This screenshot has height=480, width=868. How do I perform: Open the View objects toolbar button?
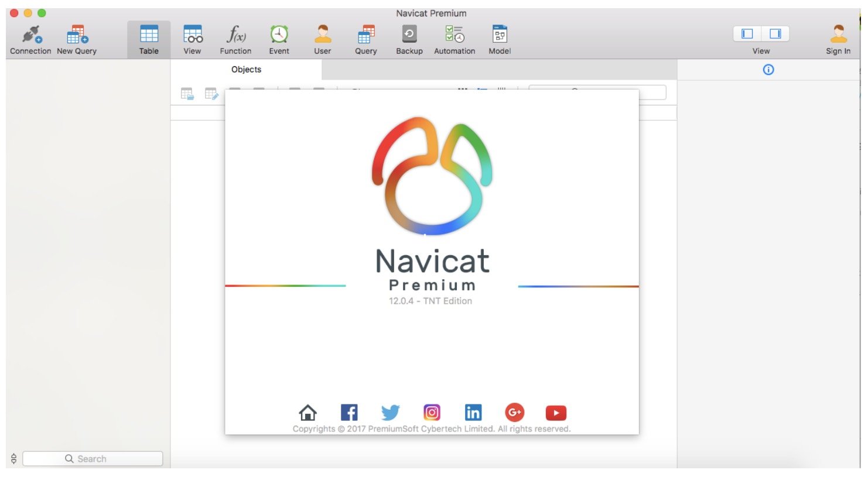tap(192, 40)
